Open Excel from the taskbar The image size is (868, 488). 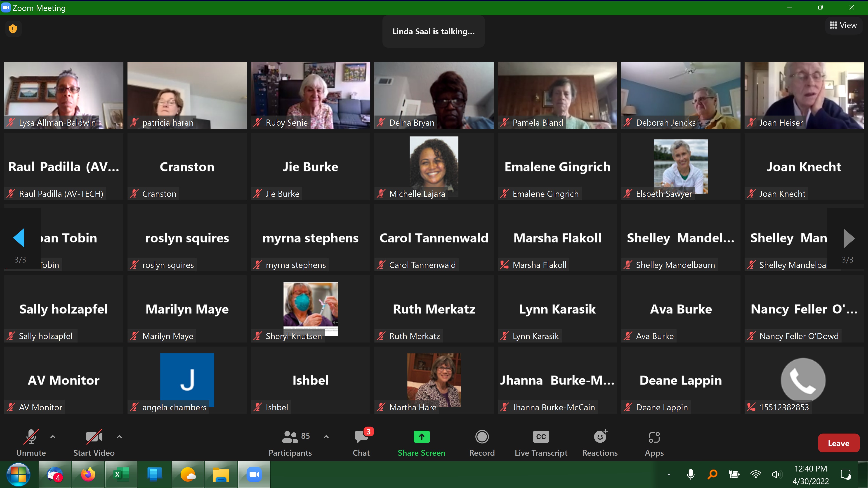point(121,474)
